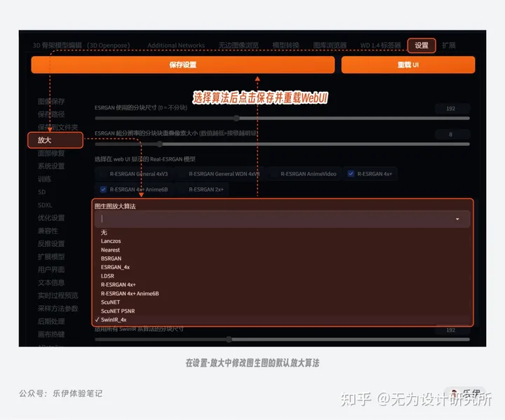Click the ESRGAN overlap value 8
The width and height of the screenshot is (505, 420).
click(450, 135)
